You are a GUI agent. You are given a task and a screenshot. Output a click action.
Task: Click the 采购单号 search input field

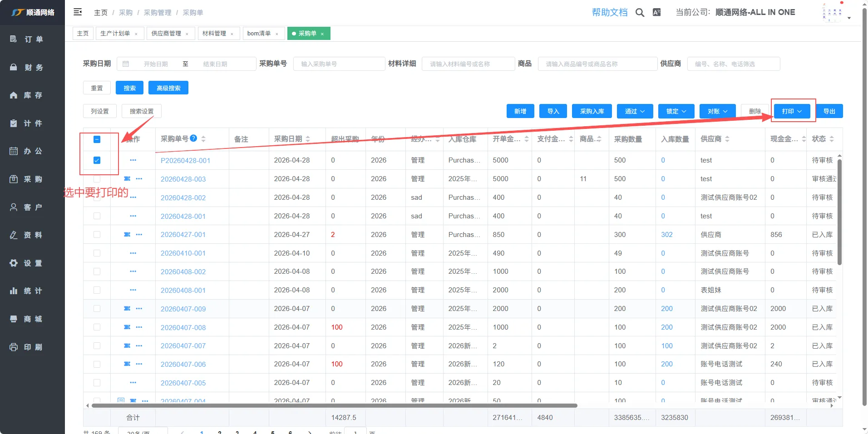[x=339, y=64]
